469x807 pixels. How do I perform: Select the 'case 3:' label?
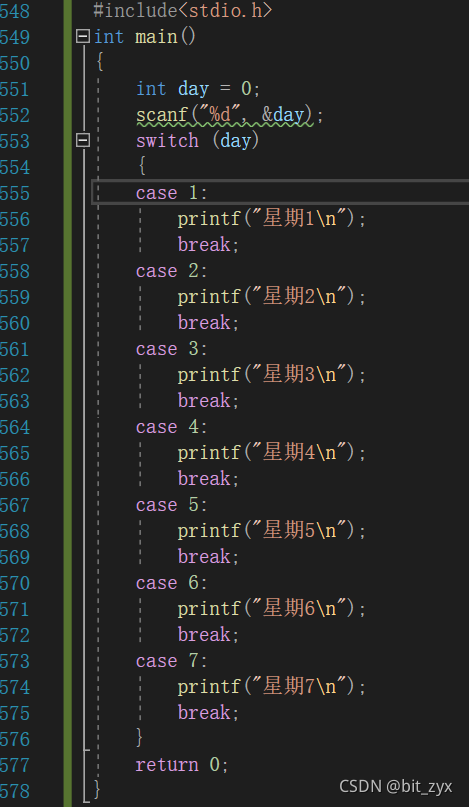171,349
